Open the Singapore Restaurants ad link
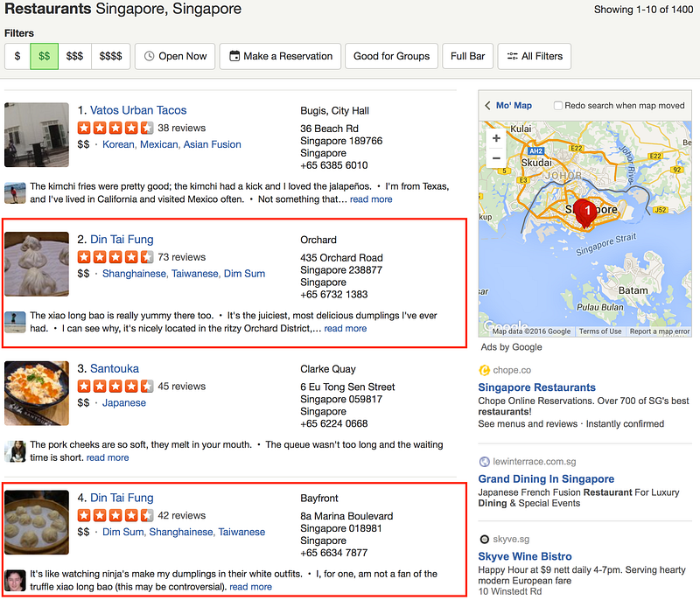Image resolution: width=700 pixels, height=600 pixels. 536,387
